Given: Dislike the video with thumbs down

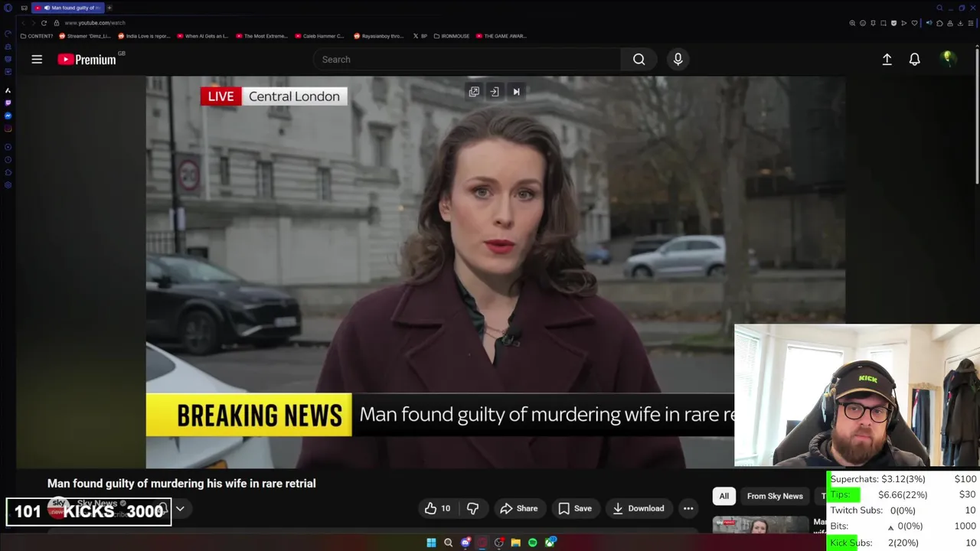Looking at the screenshot, I should click(472, 508).
